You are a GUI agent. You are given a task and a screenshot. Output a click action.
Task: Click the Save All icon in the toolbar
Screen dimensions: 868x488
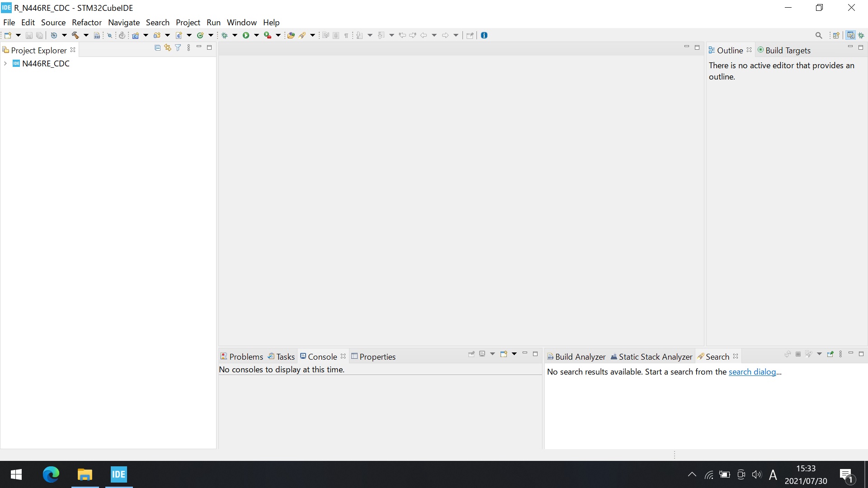(40, 35)
